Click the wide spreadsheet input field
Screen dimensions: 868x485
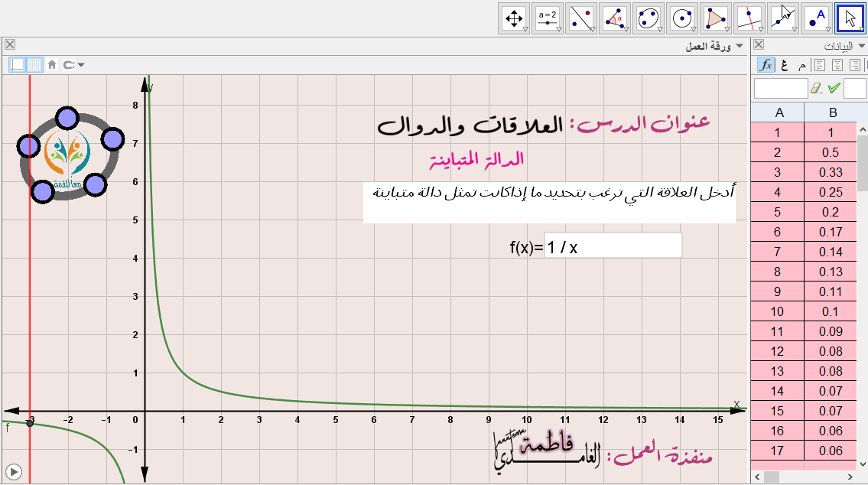click(x=781, y=88)
